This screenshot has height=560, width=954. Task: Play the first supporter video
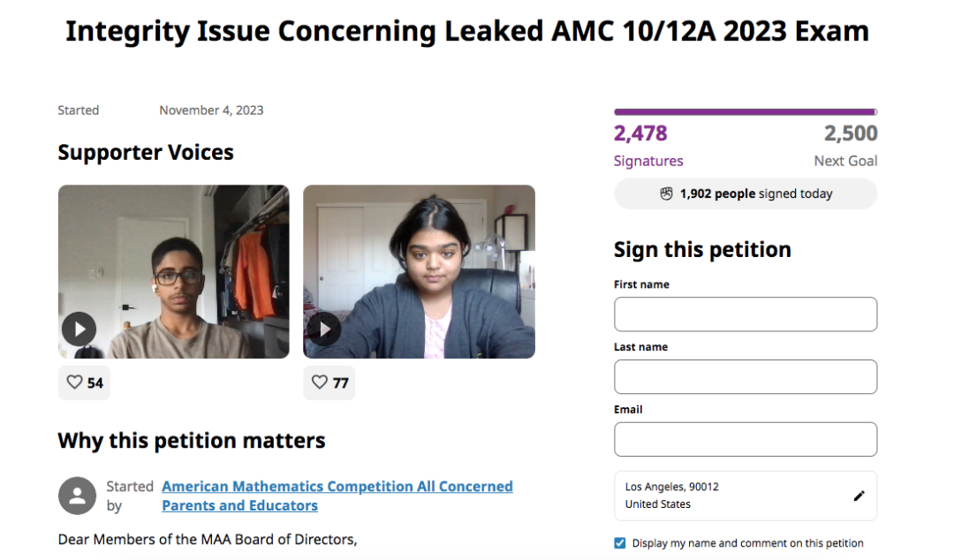point(79,329)
